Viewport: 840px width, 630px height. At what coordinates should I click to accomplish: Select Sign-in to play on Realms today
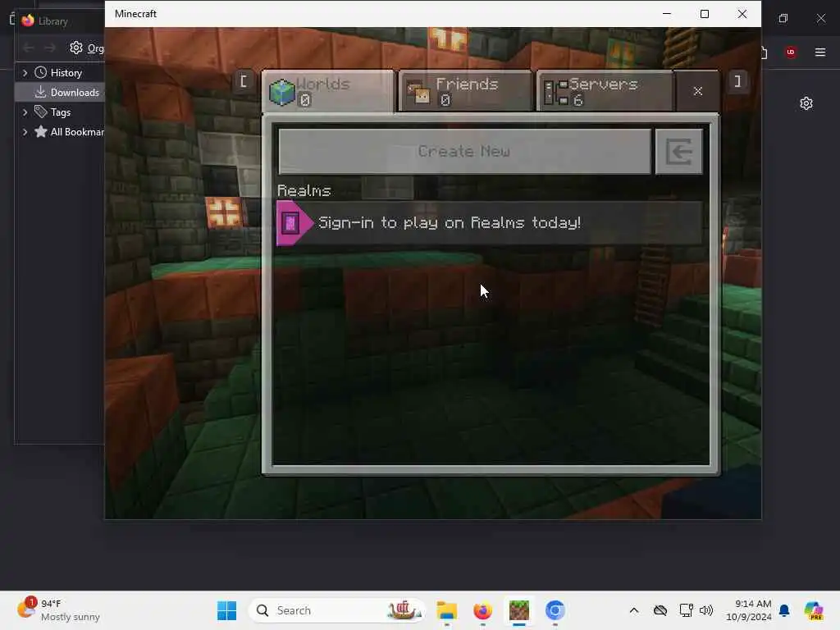[489, 223]
